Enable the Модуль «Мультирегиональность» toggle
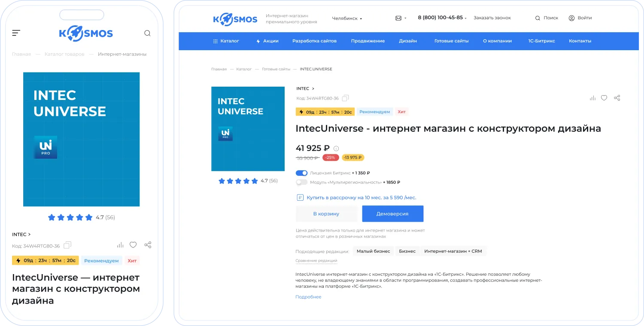The image size is (644, 326). (302, 182)
